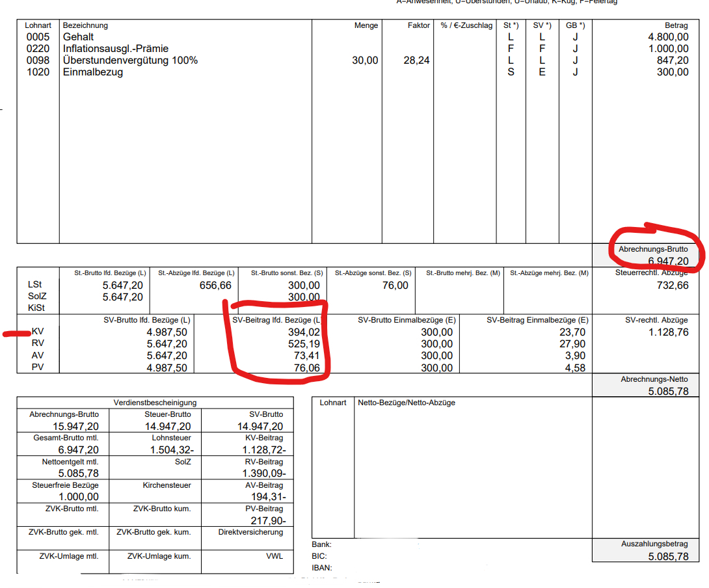Click SV-Beitrag Einmalbezüge value 27,90
This screenshot has width=709, height=588.
(572, 344)
